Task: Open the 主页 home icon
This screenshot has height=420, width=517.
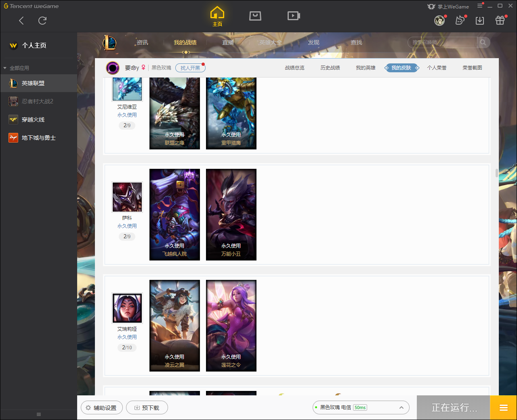Action: [217, 17]
